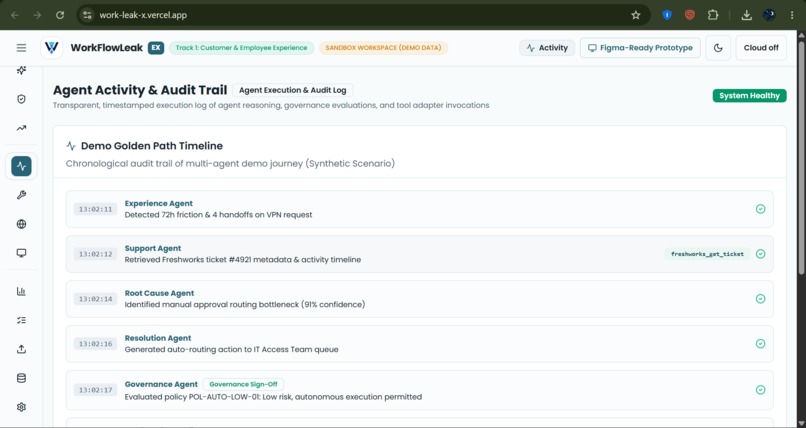Select the Root Cause Agent title
The height and width of the screenshot is (428, 806).
click(x=159, y=293)
